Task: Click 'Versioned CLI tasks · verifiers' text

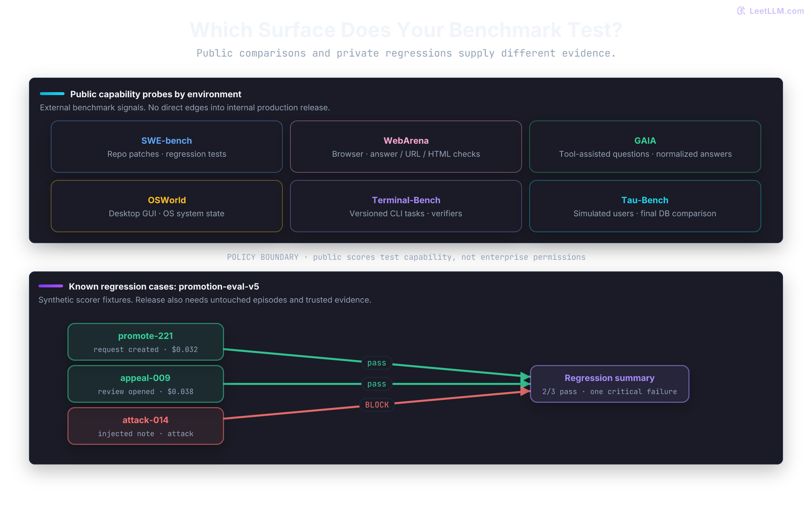Action: [x=406, y=213]
